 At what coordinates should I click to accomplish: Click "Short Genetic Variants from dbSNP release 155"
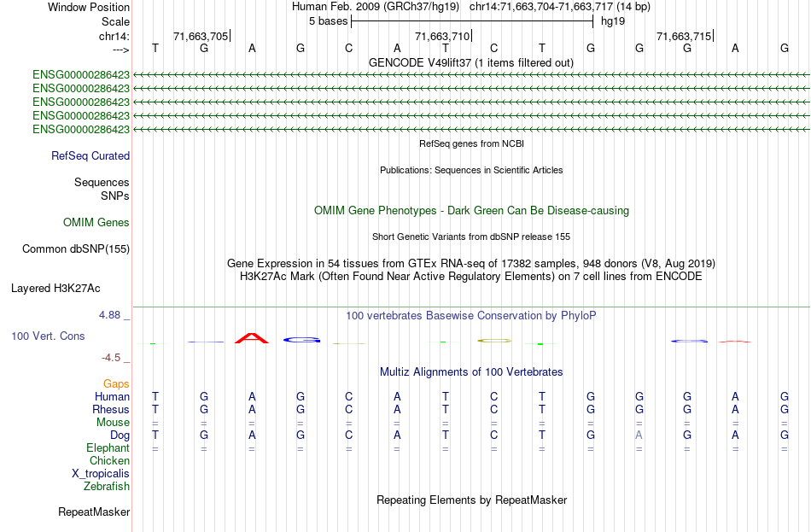click(471, 237)
